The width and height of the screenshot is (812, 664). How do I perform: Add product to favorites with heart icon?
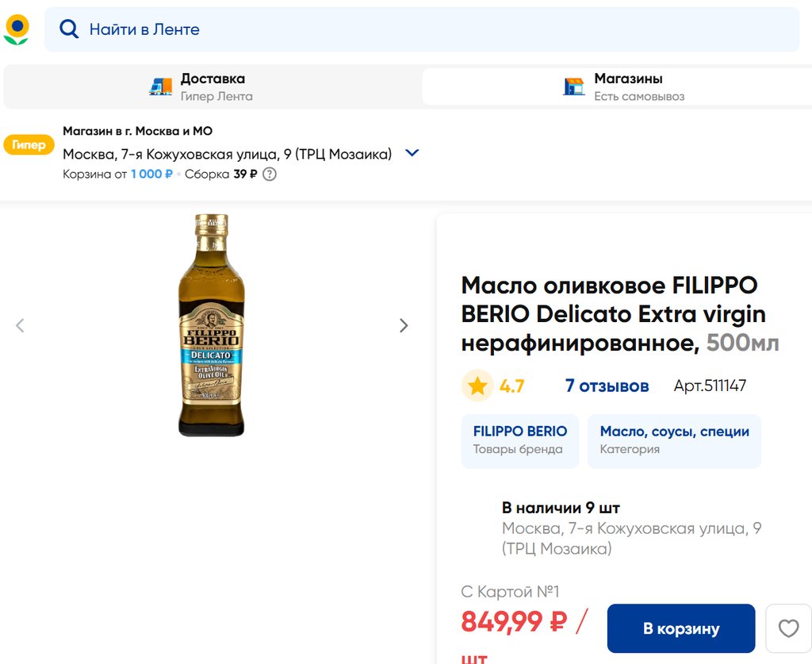(788, 629)
